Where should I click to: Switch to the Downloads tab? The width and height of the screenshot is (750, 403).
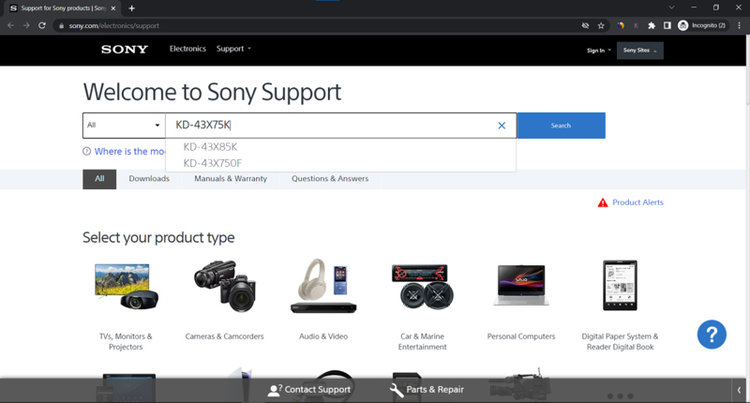(149, 179)
